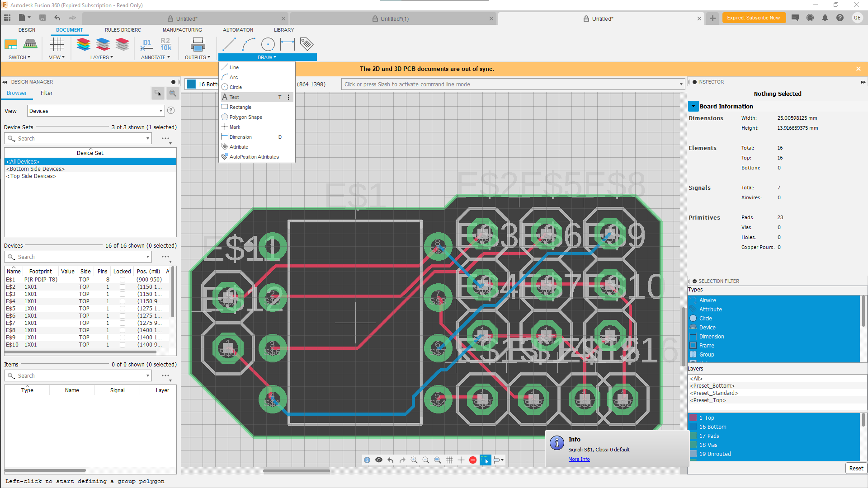Open the View dropdown showing Devices
The width and height of the screenshot is (868, 488).
click(x=160, y=110)
